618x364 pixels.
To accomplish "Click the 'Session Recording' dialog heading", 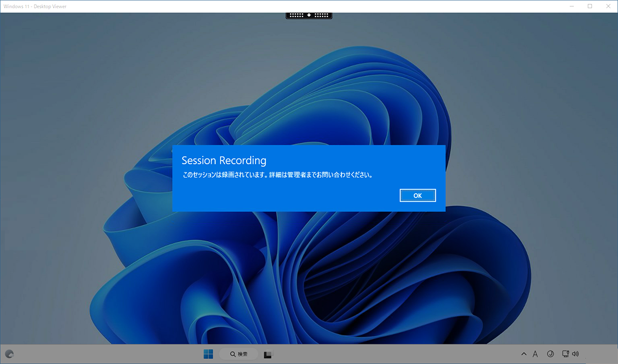I will (224, 161).
